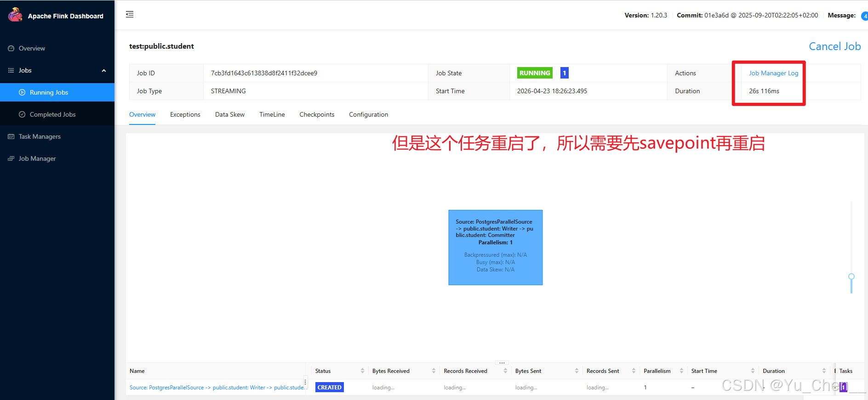
Task: Click the STREAMING job type value
Action: (228, 91)
